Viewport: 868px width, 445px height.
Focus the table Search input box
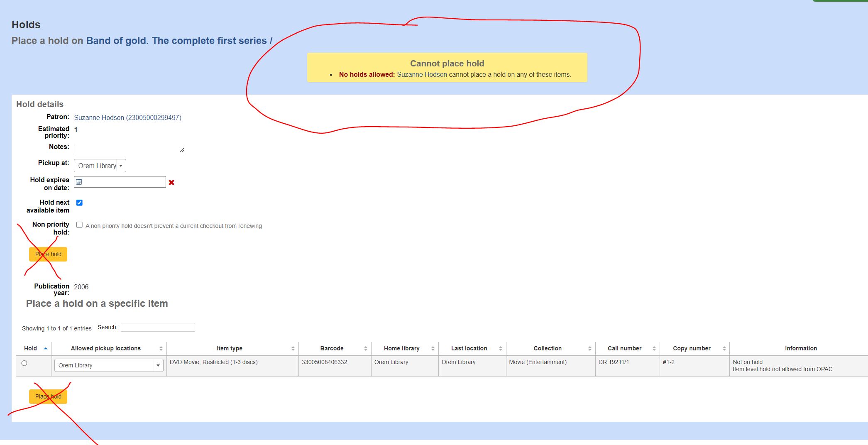pos(158,328)
